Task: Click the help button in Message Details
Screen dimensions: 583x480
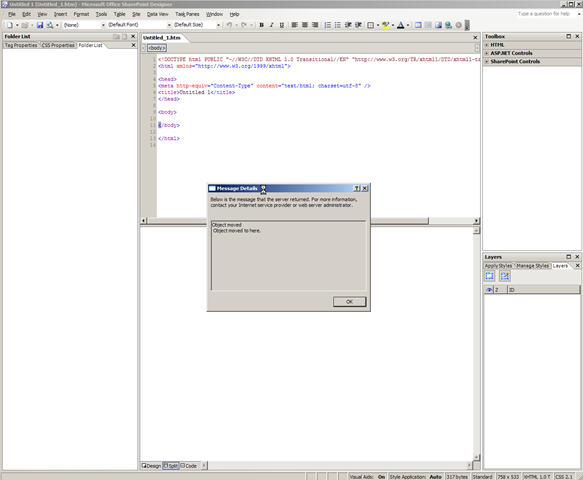Action: point(357,189)
